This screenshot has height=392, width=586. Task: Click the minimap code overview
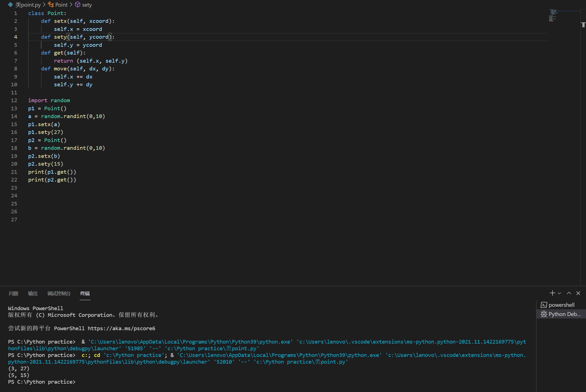[x=553, y=15]
